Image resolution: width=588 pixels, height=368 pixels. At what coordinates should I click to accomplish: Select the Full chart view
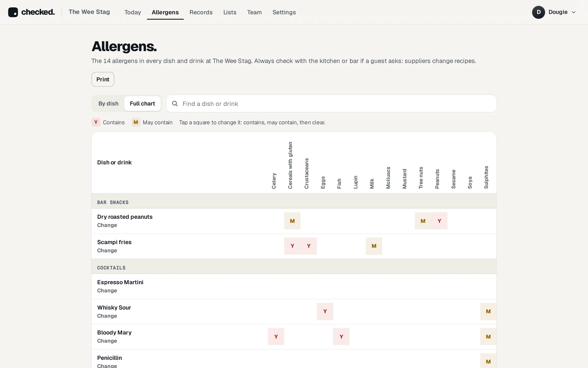coord(142,104)
